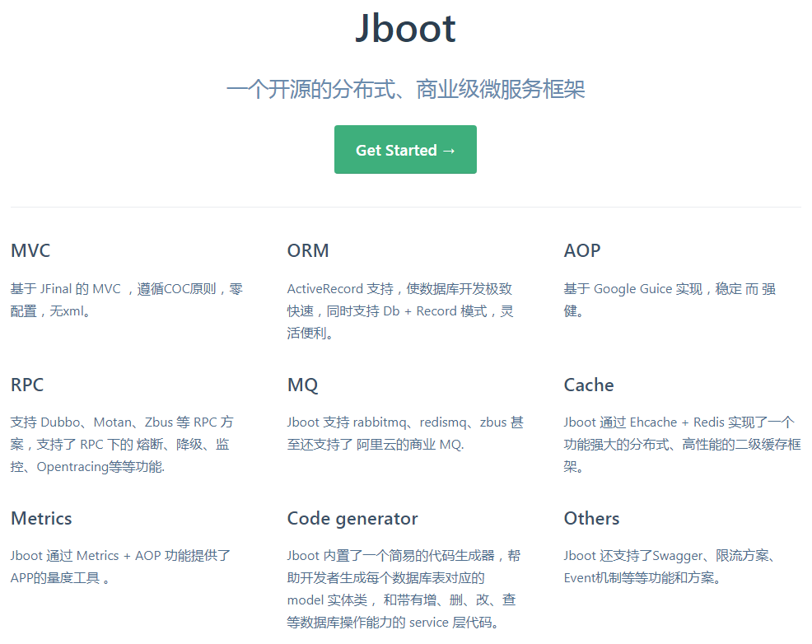Viewport: 812px width, 644px height.
Task: Click the rabbitmq, redismq description text
Action: [405, 433]
